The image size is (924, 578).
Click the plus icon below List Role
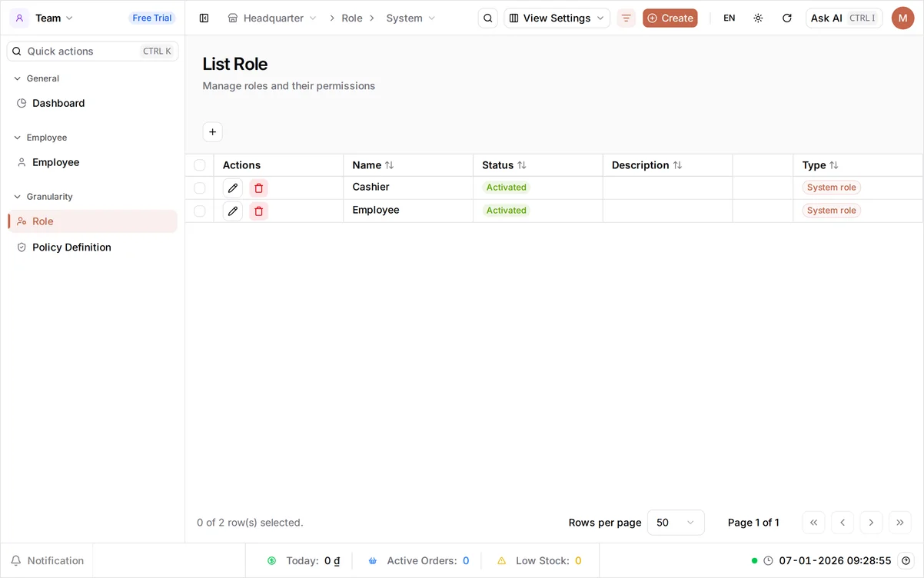[x=213, y=132]
